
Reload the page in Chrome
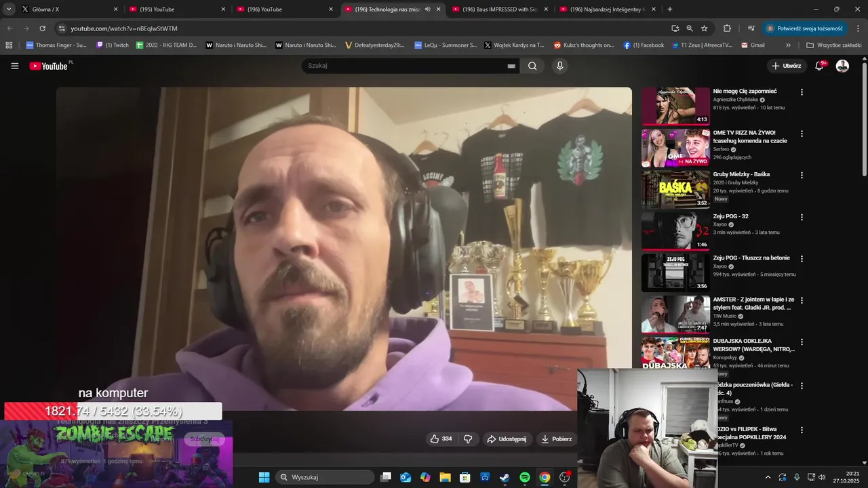pyautogui.click(x=43, y=28)
